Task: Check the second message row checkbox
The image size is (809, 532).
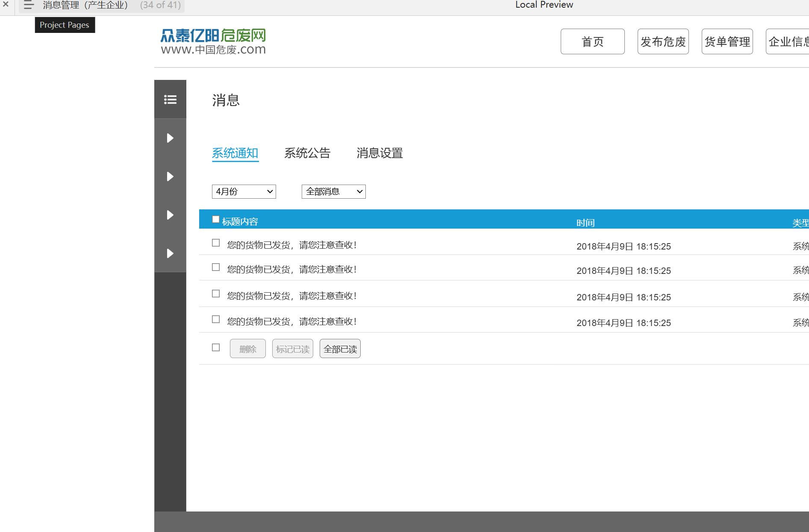Action: (216, 267)
